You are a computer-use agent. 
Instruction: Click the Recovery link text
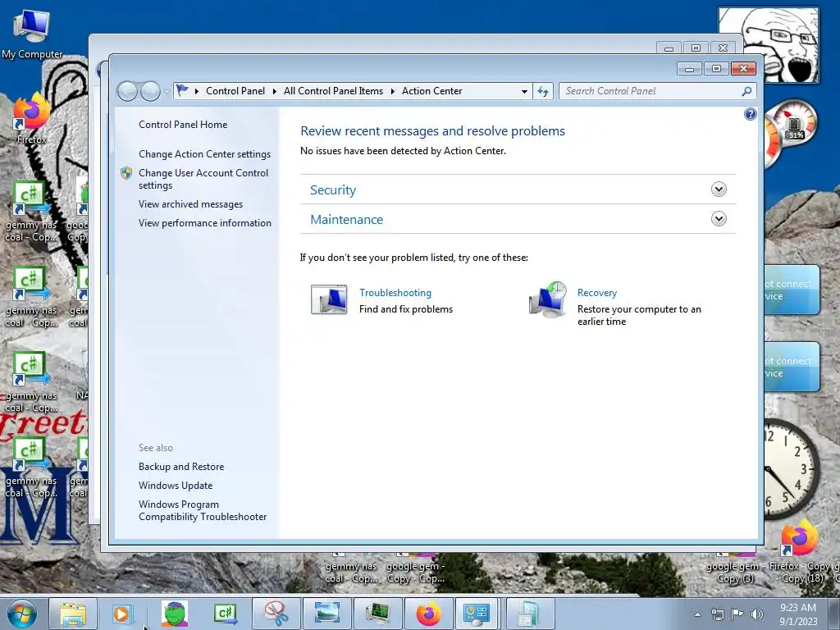pyautogui.click(x=597, y=293)
